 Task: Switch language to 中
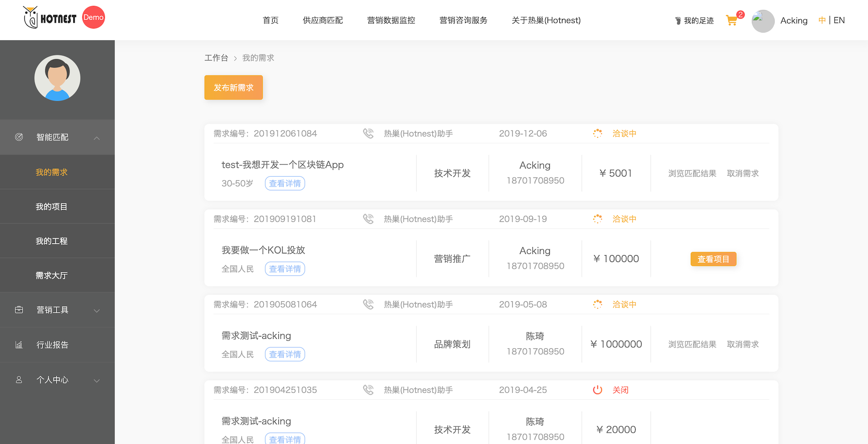822,20
